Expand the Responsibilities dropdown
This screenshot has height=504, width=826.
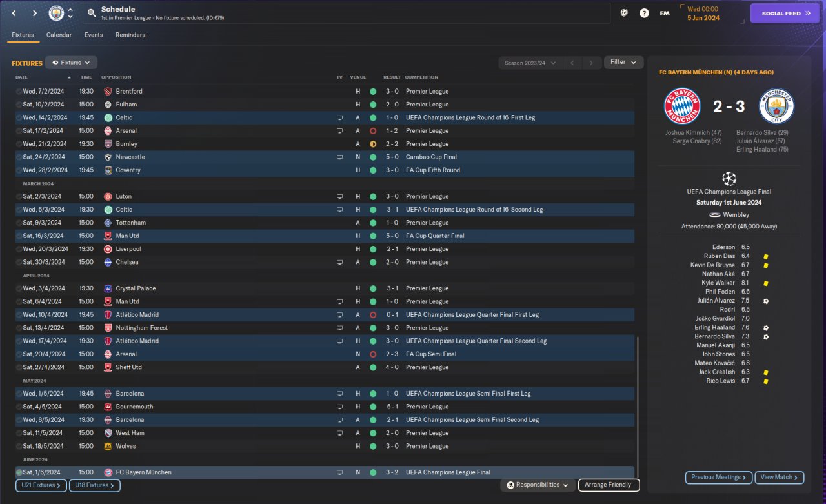click(x=538, y=485)
